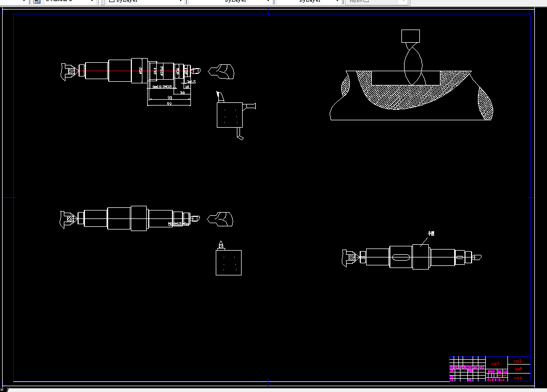Select the title block text xxx4

[x=518, y=378]
